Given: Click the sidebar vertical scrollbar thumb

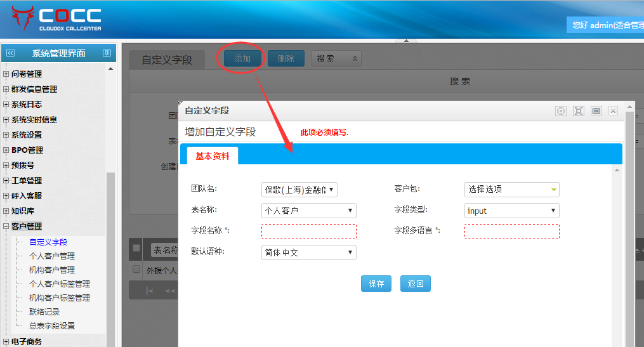Looking at the screenshot, I should 110,254.
